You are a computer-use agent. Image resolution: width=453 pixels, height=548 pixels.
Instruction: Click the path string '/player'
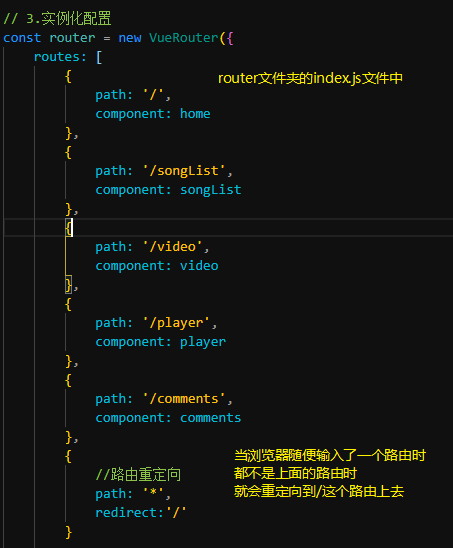click(x=176, y=323)
